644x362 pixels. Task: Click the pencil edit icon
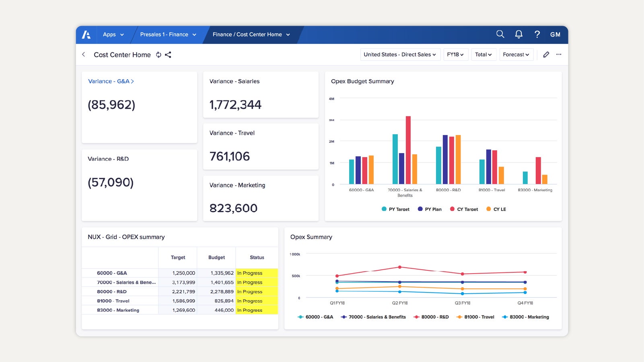pyautogui.click(x=546, y=55)
